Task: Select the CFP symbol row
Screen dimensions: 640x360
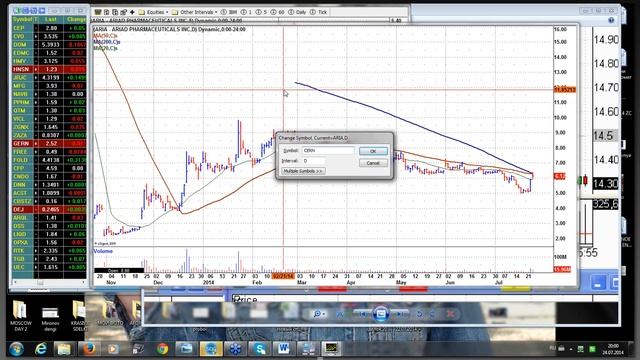Action: click(49, 168)
